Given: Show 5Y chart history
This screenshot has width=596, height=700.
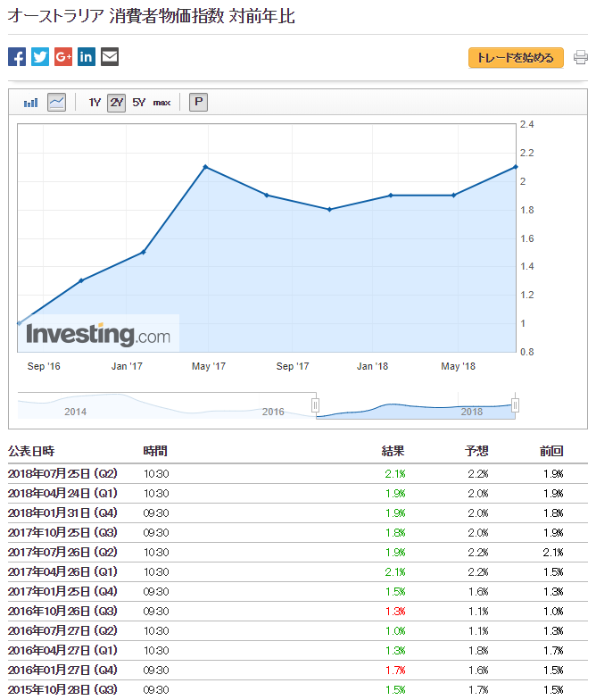Looking at the screenshot, I should [x=139, y=103].
